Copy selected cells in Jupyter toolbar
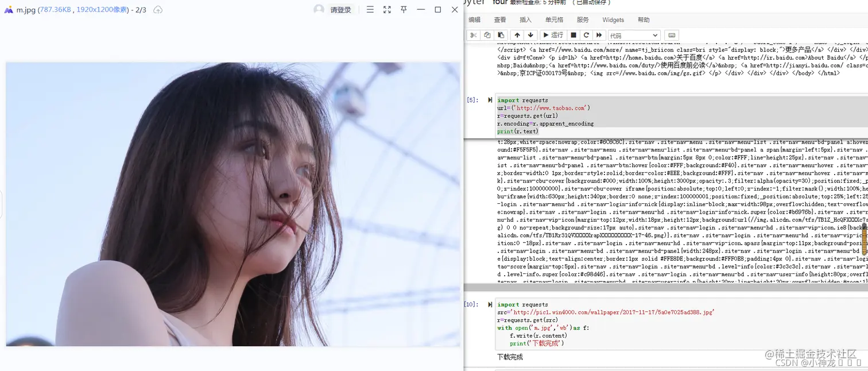868x371 pixels. (x=487, y=35)
